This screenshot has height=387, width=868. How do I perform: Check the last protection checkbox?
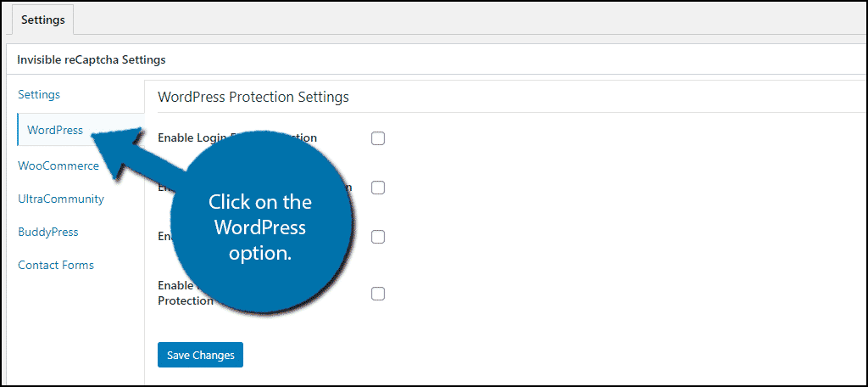pyautogui.click(x=378, y=294)
